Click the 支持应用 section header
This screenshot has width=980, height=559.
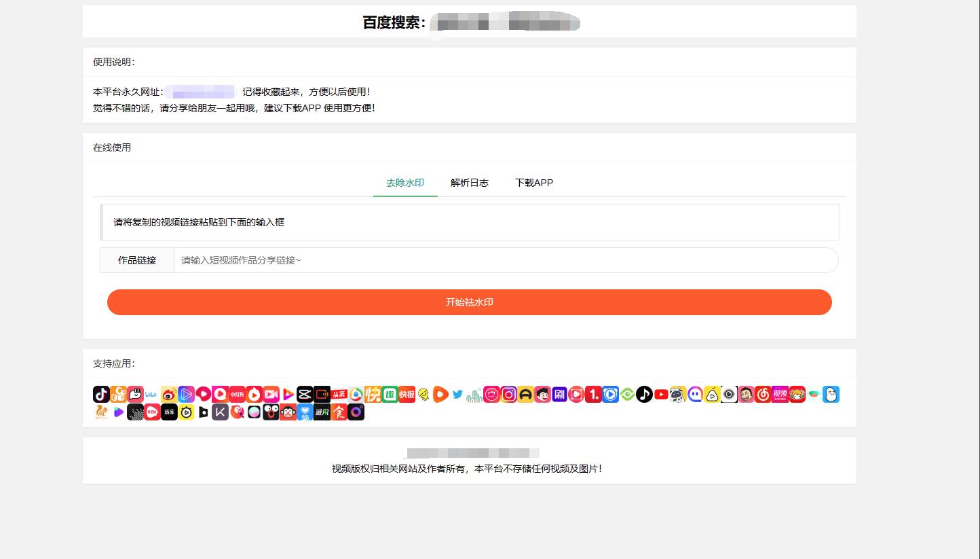[114, 363]
